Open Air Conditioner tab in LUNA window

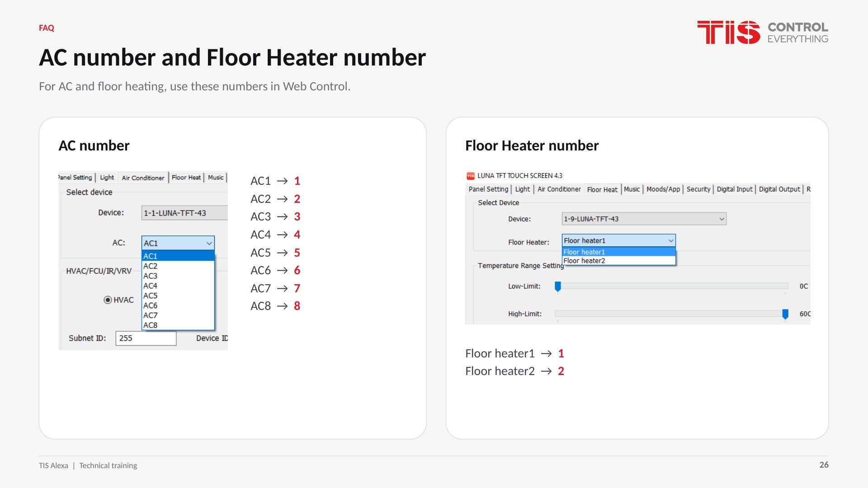[559, 189]
